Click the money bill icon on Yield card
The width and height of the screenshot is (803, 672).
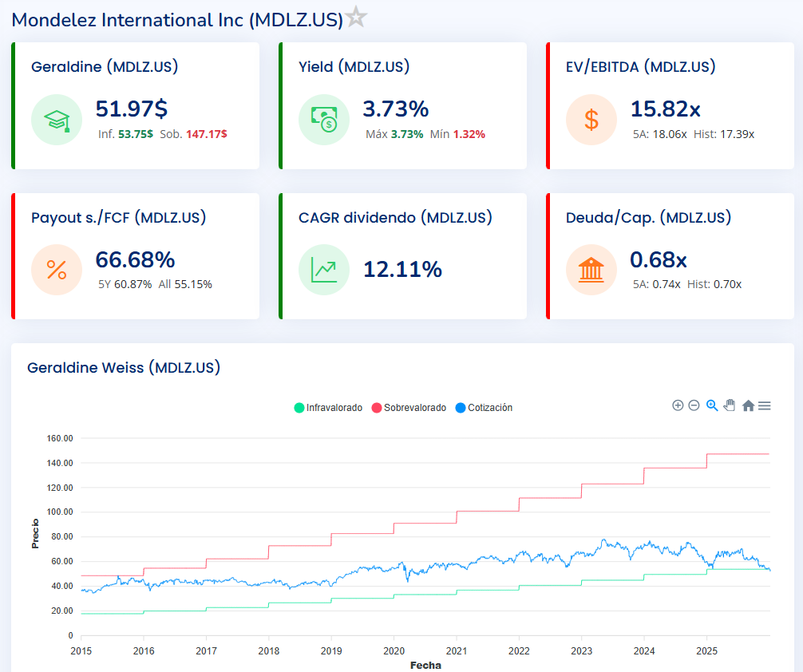pos(324,120)
